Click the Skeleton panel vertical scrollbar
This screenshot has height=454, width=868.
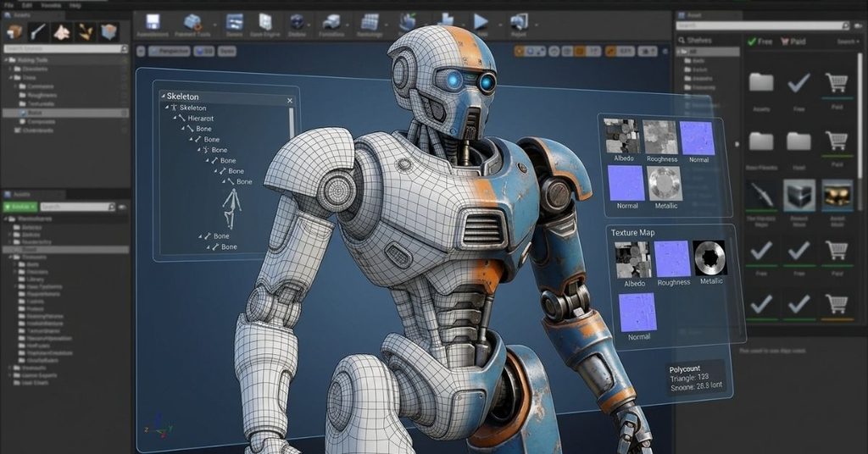click(x=292, y=124)
